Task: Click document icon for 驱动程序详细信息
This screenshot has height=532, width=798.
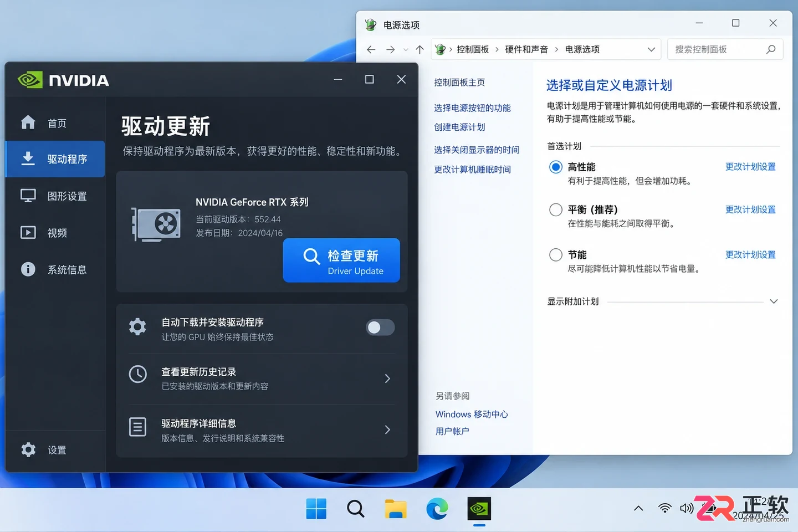Action: pos(137,427)
